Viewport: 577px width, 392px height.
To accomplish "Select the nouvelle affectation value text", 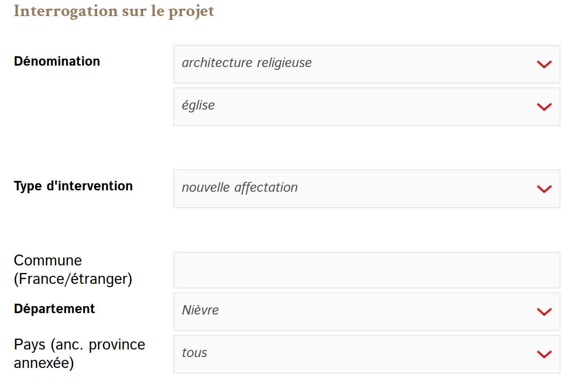I will point(240,187).
